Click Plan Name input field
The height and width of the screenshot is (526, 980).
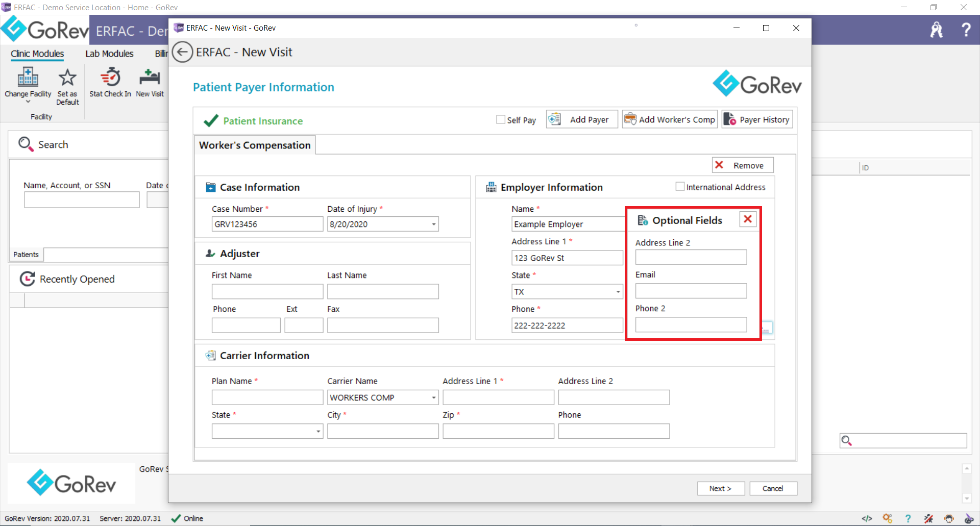point(267,397)
